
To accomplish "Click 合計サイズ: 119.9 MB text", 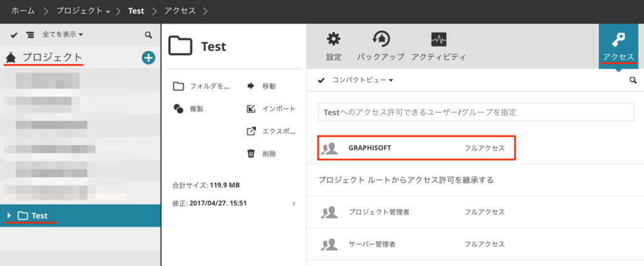I will pyautogui.click(x=206, y=185).
